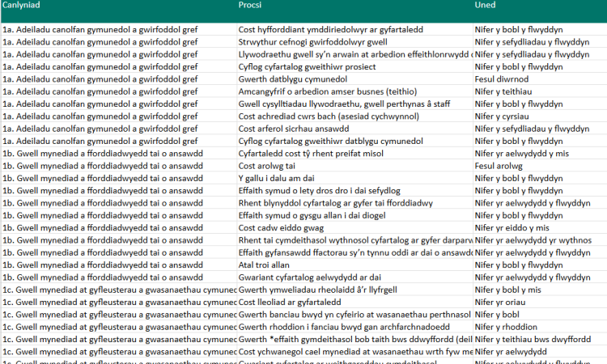607x364 pixels.
Task: Click cell 'Effaith symud o gysgu allan i dai diogel'
Action: [x=355, y=215]
